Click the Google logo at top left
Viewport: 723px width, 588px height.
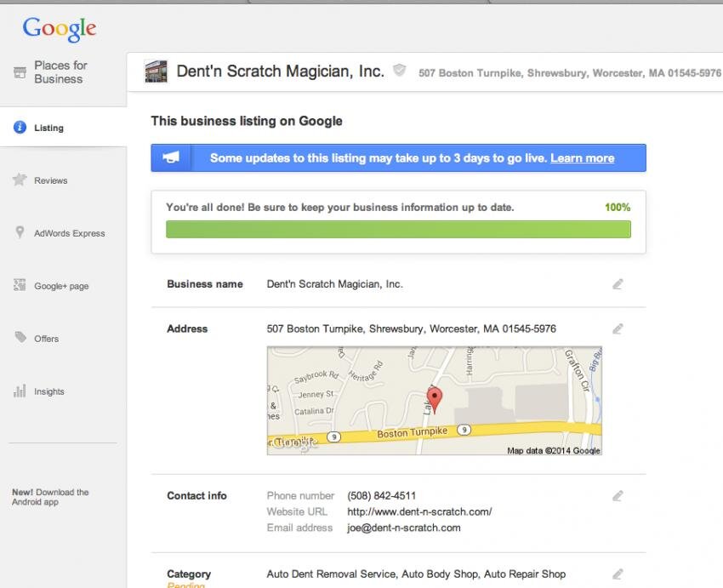[60, 29]
